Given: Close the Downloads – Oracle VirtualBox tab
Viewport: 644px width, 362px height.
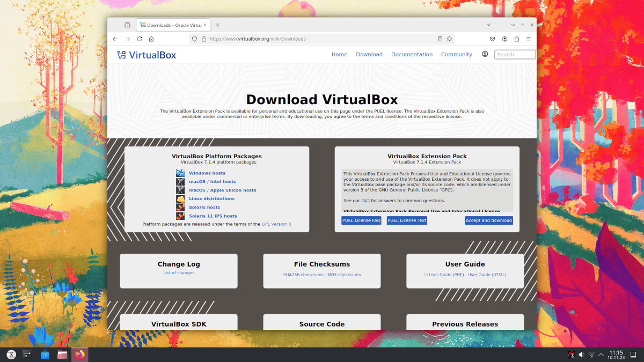Looking at the screenshot, I should 204,25.
